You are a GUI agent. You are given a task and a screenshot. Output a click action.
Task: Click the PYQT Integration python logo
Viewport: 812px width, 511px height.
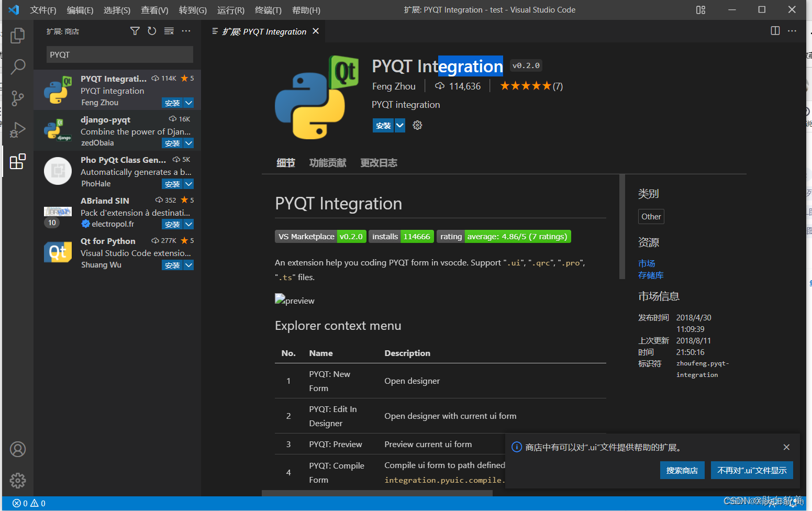click(x=317, y=97)
